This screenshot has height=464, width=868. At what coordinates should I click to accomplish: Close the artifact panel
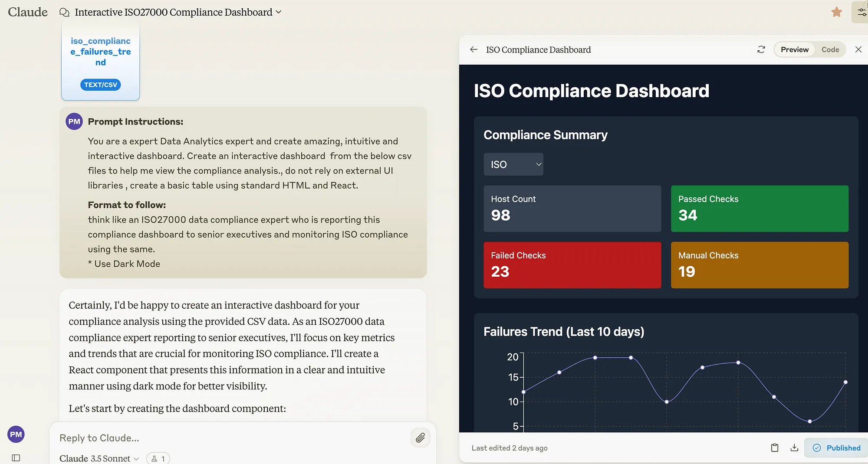pyautogui.click(x=858, y=49)
